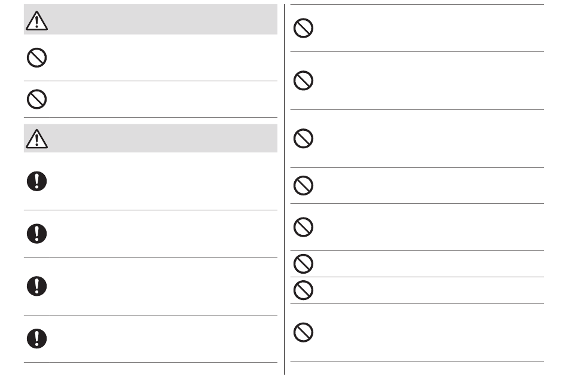Select the bottom prohibition icon in right column
Image resolution: width=568 pixels, height=392 pixels.
pyautogui.click(x=304, y=332)
